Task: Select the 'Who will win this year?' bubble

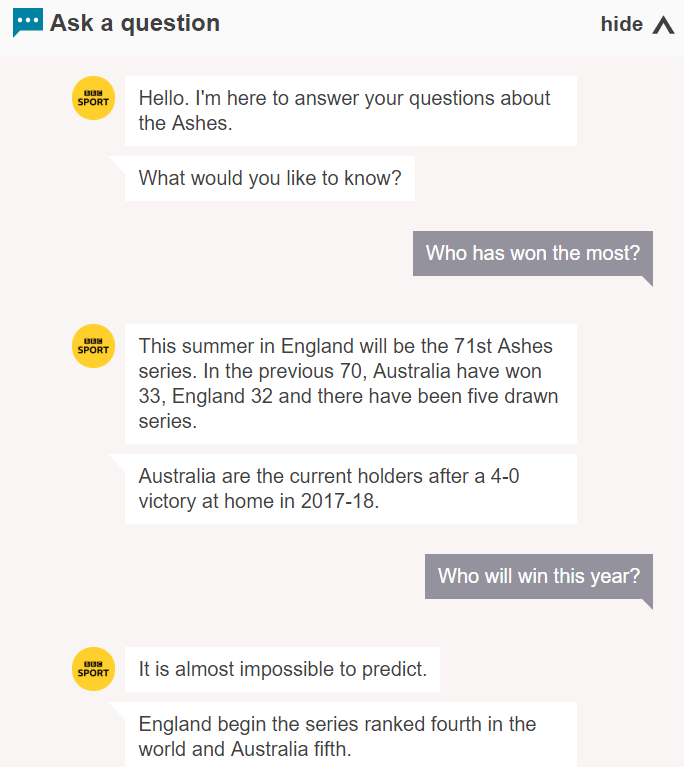Action: click(x=538, y=576)
